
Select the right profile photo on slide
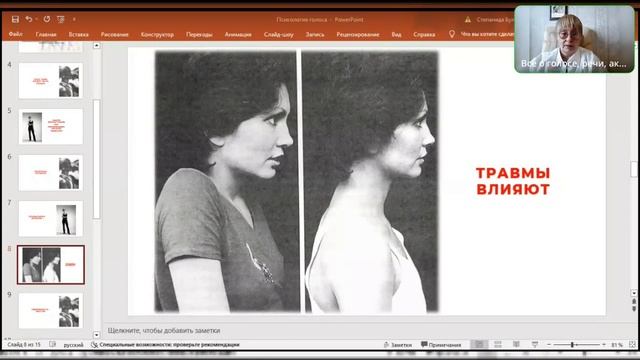click(370, 182)
